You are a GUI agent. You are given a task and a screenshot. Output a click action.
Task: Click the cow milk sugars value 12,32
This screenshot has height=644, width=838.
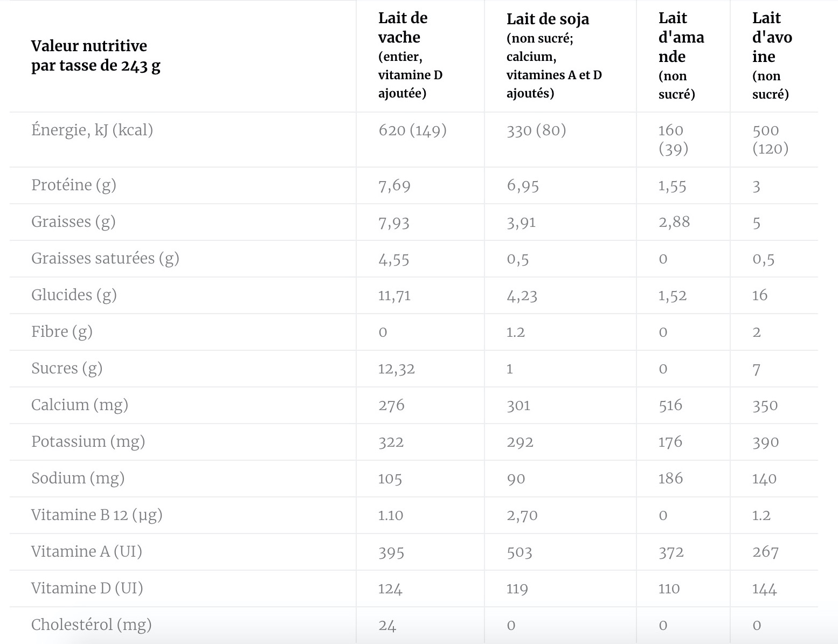[396, 369]
